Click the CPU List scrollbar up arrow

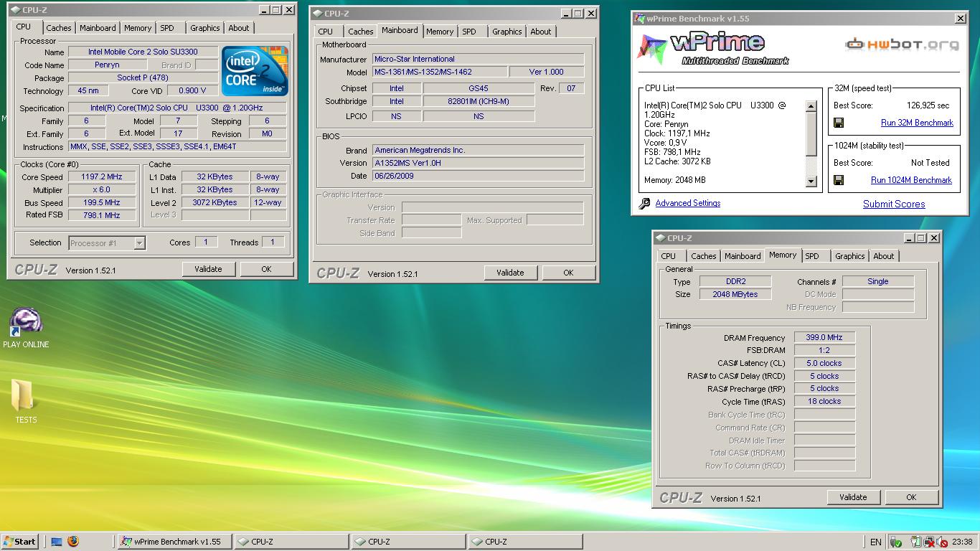pos(811,106)
